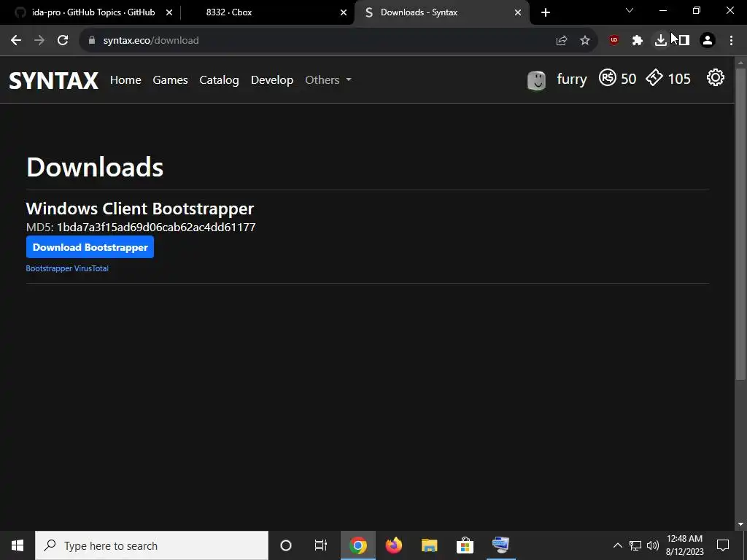Open Chrome three-dot menu
This screenshot has height=560, width=747.
pos(731,41)
